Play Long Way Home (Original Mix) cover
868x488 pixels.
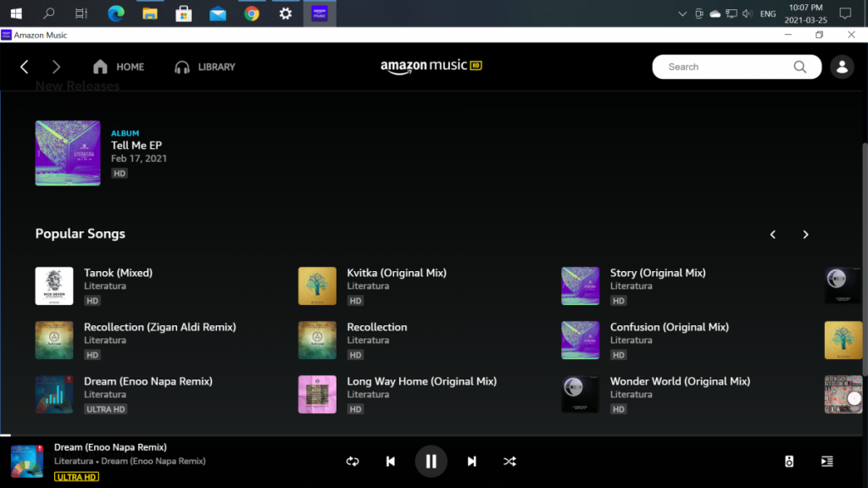pyautogui.click(x=317, y=395)
